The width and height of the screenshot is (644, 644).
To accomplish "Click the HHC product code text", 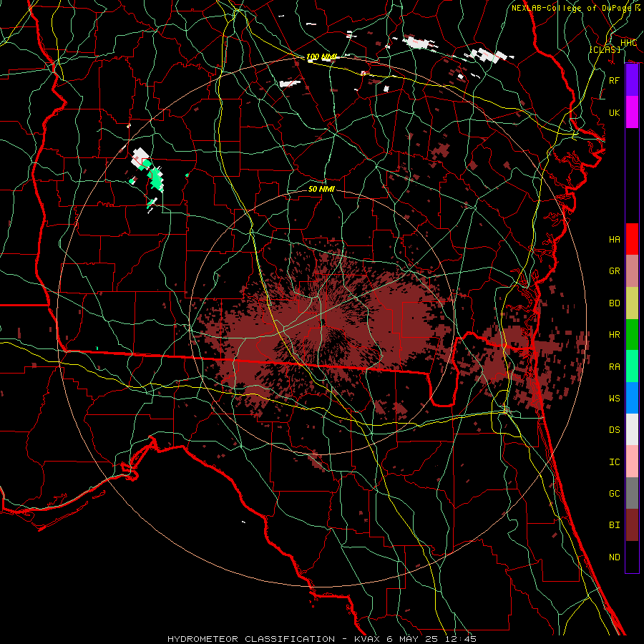I will click(x=628, y=42).
